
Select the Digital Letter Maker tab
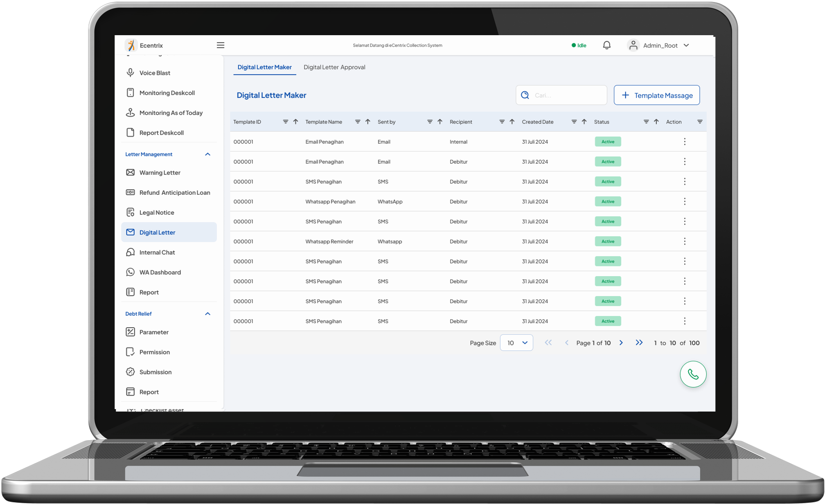pos(264,67)
